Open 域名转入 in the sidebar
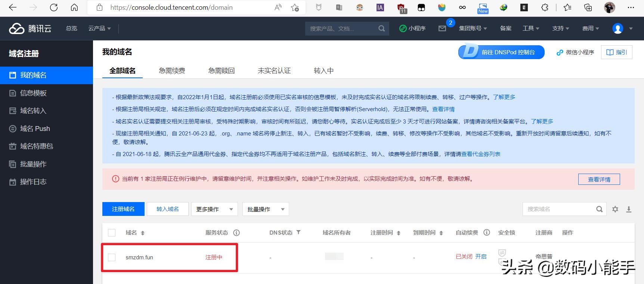Screen dimensions: 644x284 (x=46, y=111)
